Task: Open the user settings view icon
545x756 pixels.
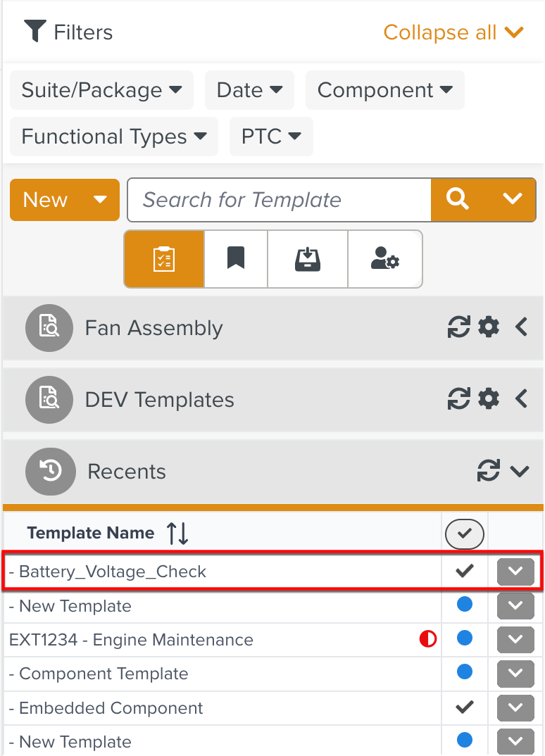Action: pos(385,259)
